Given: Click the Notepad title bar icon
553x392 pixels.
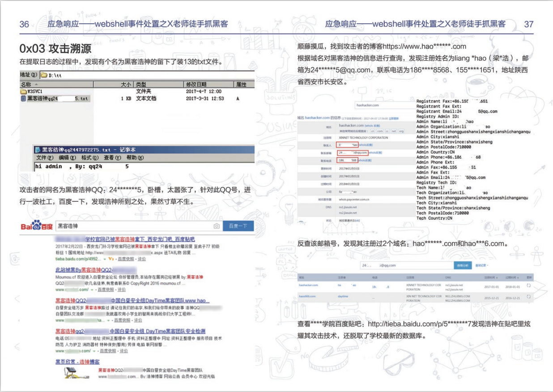Looking at the screenshot, I should click(38, 150).
